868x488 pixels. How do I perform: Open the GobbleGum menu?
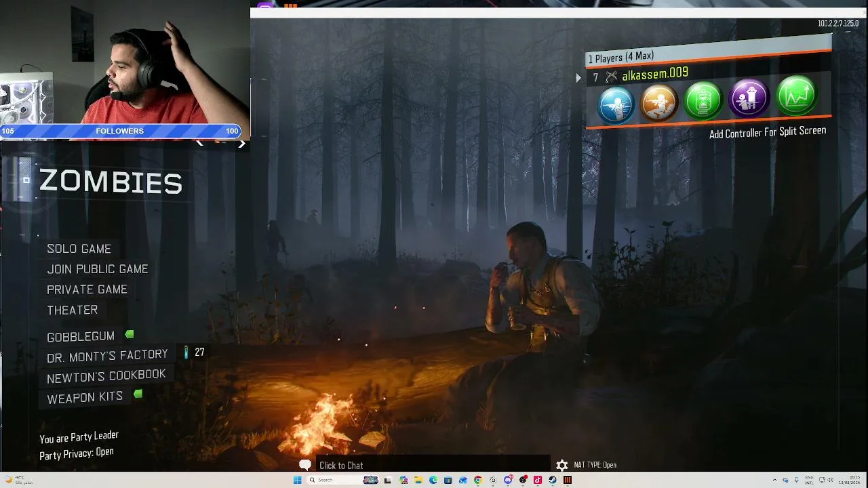[81, 336]
